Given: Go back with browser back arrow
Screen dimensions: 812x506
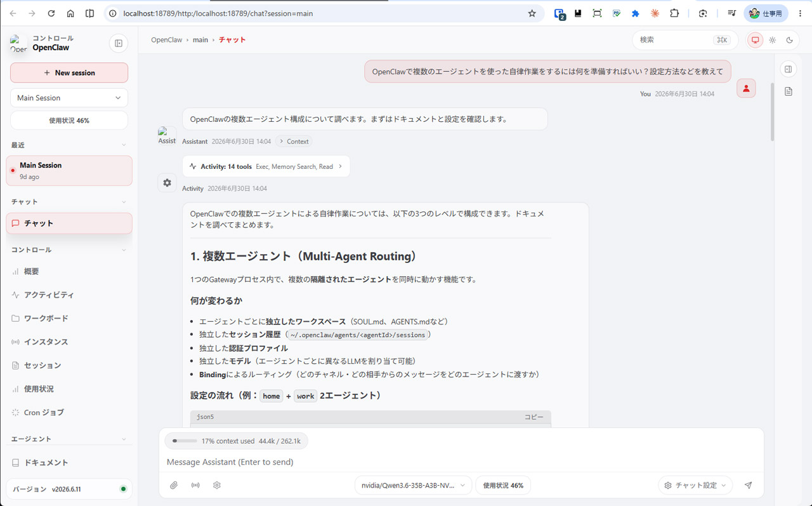Looking at the screenshot, I should pyautogui.click(x=13, y=13).
